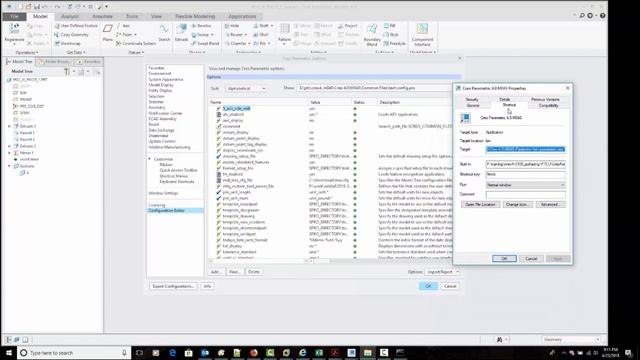Click the Help question mark icon
This screenshot has width=640, height=360.
[602, 16]
